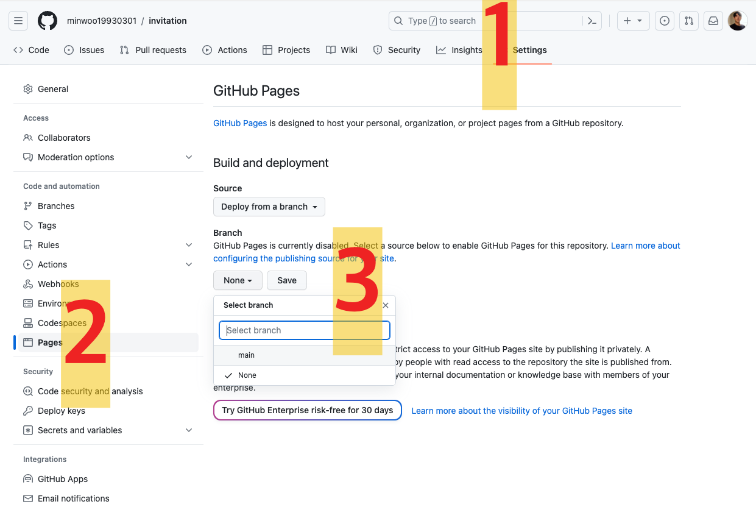Switch to the Actions tab
Viewport: 756px width, 532px height.
pyautogui.click(x=225, y=50)
